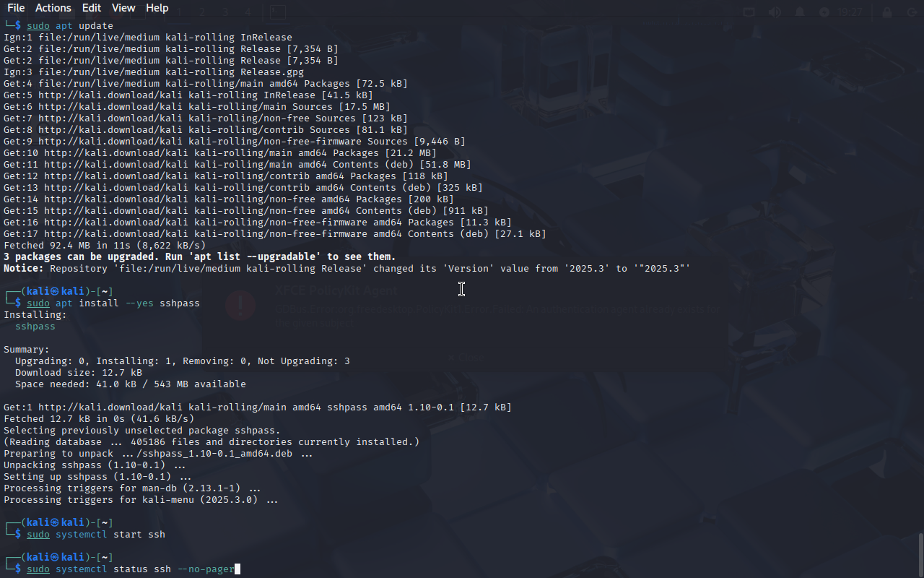The image size is (924, 578).
Task: Click the 'Download size: 12.7 kB' line
Action: point(79,373)
